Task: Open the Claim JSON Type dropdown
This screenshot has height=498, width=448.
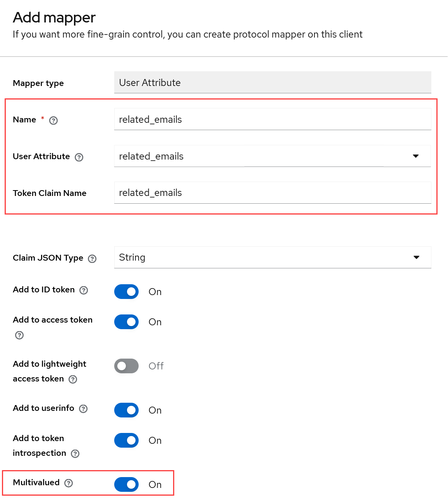Action: coord(416,258)
